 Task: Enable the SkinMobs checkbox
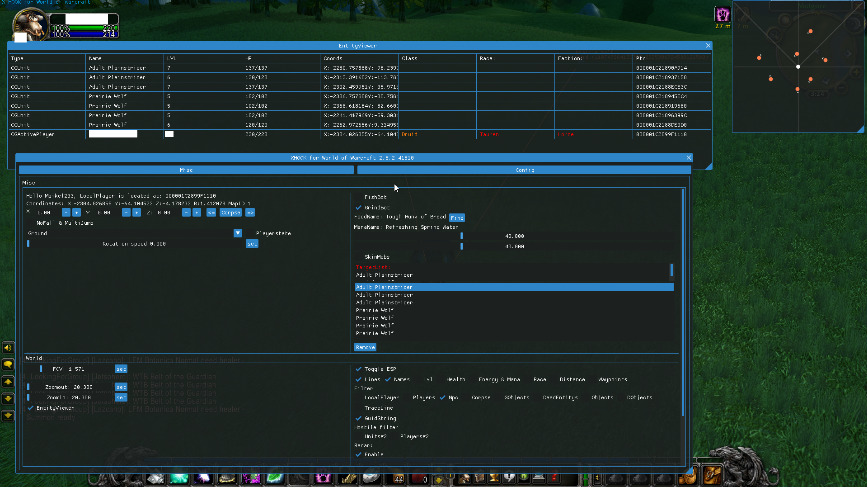point(358,257)
